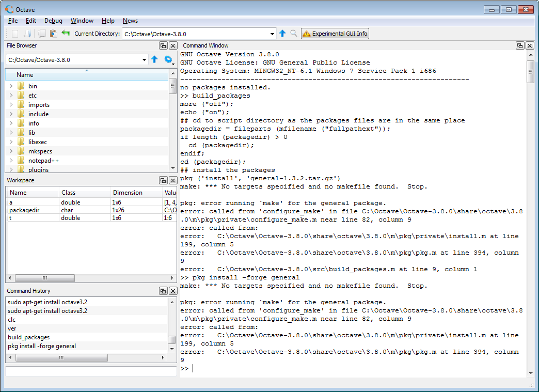Click the Workspace horizontal scrollbar thumb
This screenshot has width=539, height=392.
pyautogui.click(x=44, y=278)
